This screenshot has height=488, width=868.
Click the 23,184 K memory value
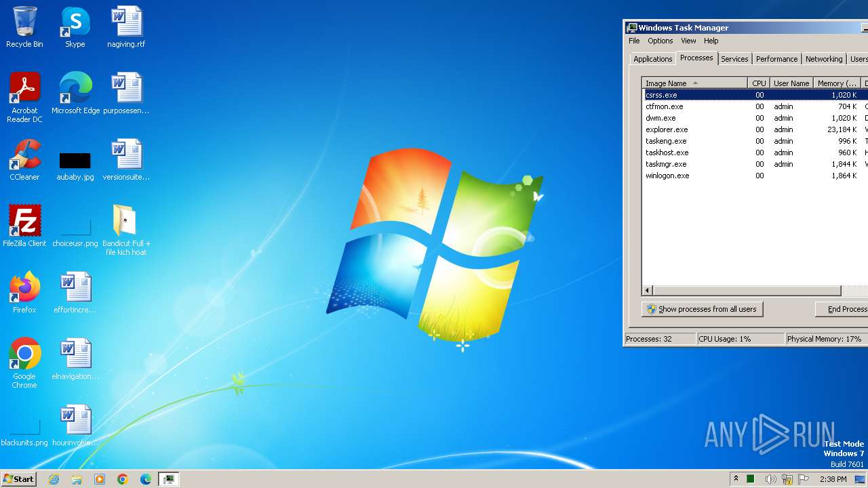[x=842, y=129]
